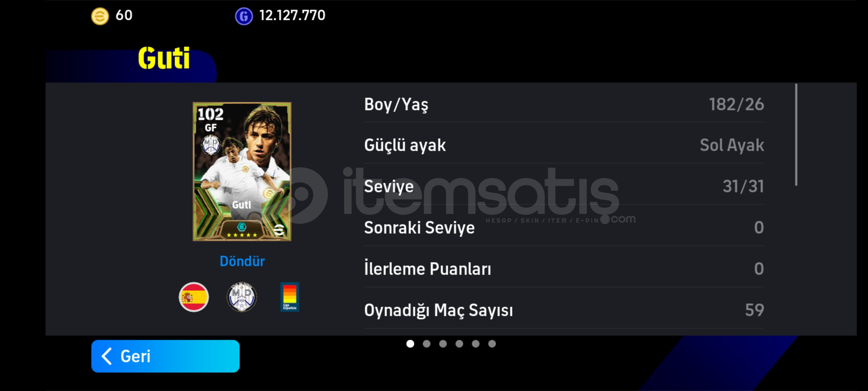Open the Guti player card thumbnail
Viewport: 868px width, 391px height.
(x=242, y=172)
